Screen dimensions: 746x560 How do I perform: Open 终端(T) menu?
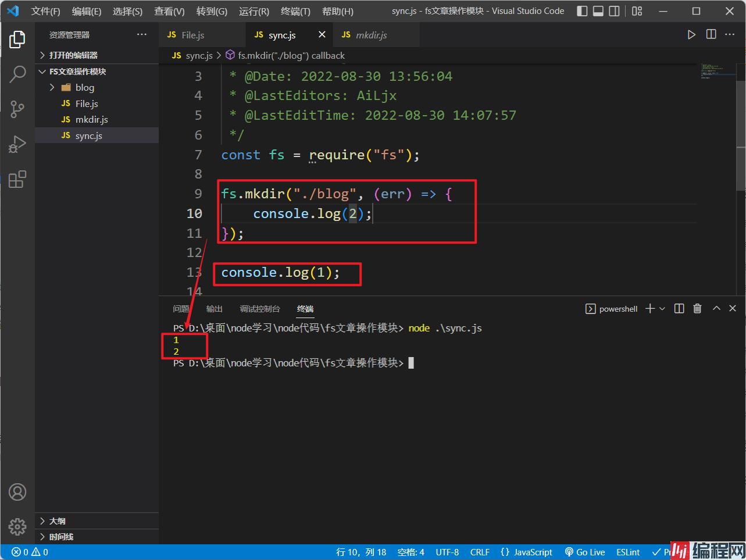click(x=295, y=11)
